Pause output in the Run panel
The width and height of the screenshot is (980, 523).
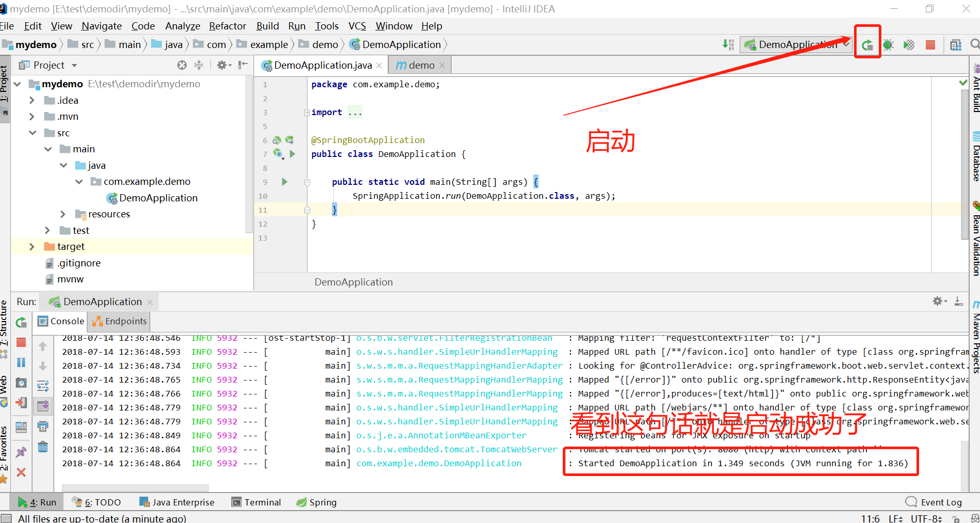21,362
